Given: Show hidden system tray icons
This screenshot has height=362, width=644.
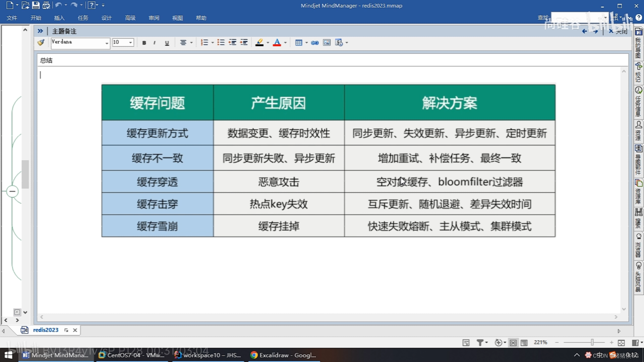Looking at the screenshot, I should (x=577, y=355).
